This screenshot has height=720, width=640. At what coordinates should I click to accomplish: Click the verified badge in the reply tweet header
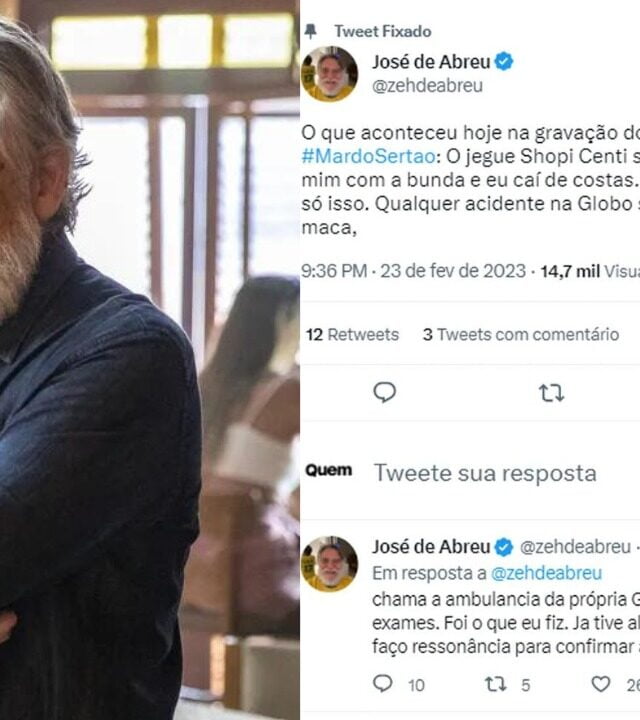(x=504, y=547)
